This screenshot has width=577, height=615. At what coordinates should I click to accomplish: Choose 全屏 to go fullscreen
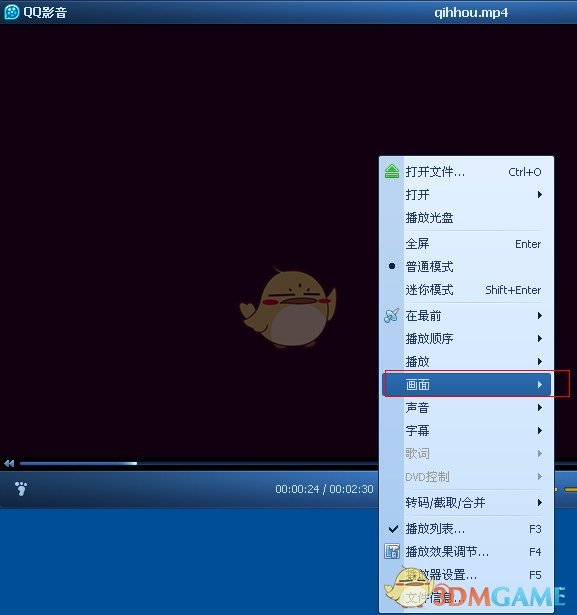(467, 244)
